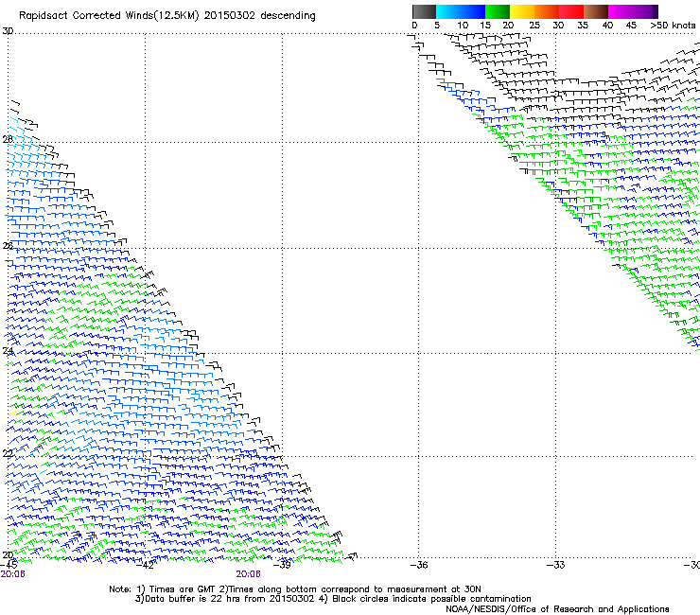Click the legend scale label '25'
The width and height of the screenshot is (700, 615).
(x=534, y=26)
